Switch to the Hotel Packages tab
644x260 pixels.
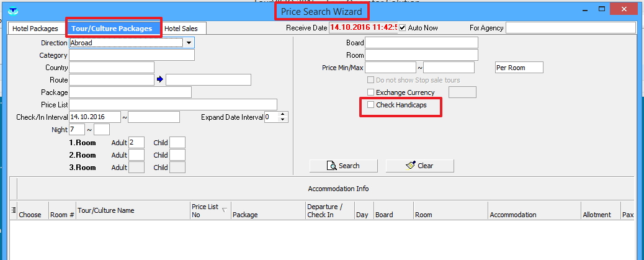click(x=35, y=29)
